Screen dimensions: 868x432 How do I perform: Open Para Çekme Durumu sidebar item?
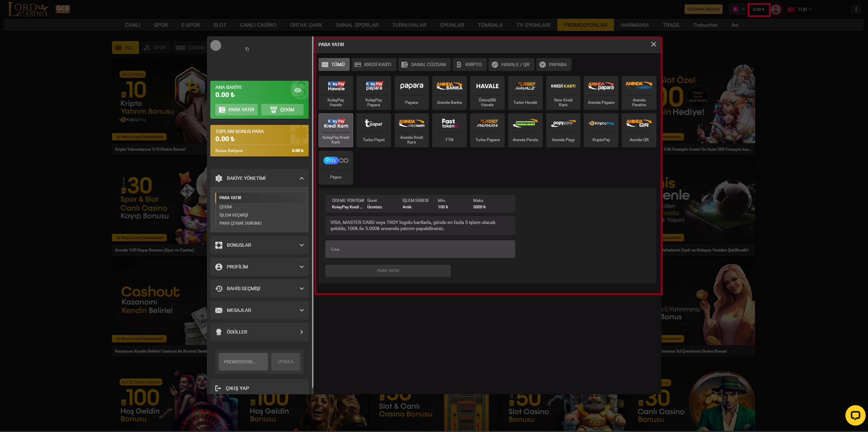coord(240,223)
